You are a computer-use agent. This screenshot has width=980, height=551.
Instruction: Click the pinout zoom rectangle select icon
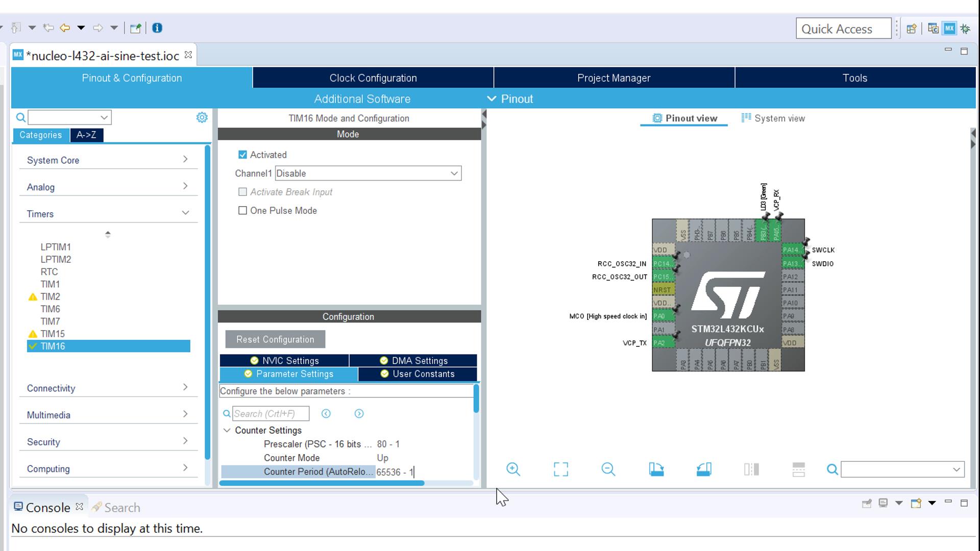point(561,469)
